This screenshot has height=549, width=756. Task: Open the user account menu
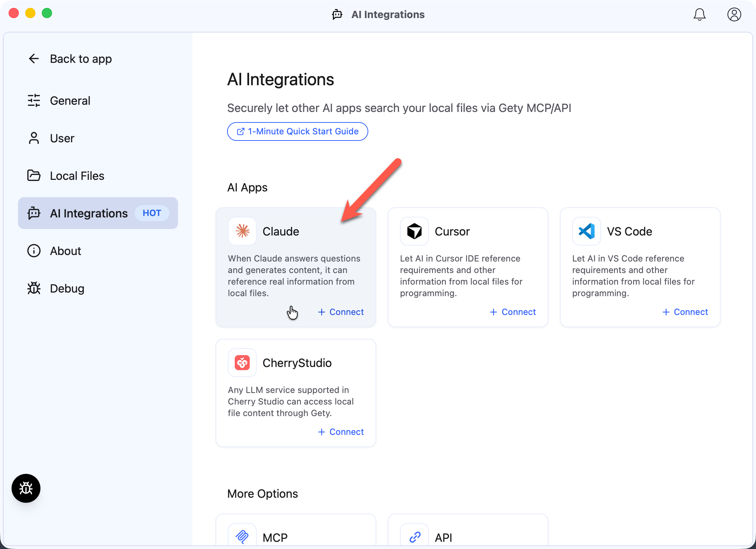tap(734, 14)
